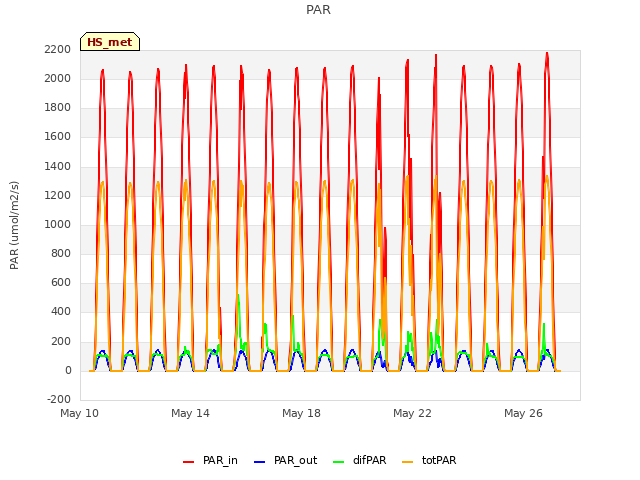Click the 1000 y-axis tick label

click(x=58, y=224)
